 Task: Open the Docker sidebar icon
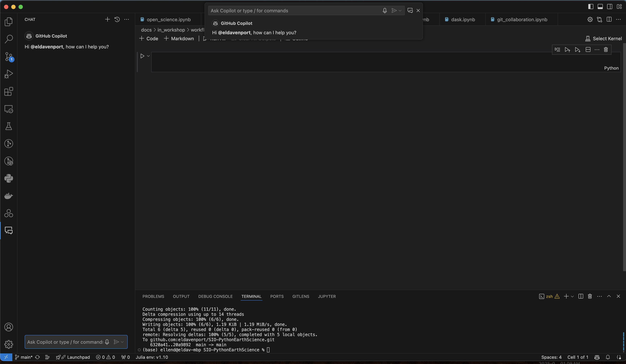point(9,196)
